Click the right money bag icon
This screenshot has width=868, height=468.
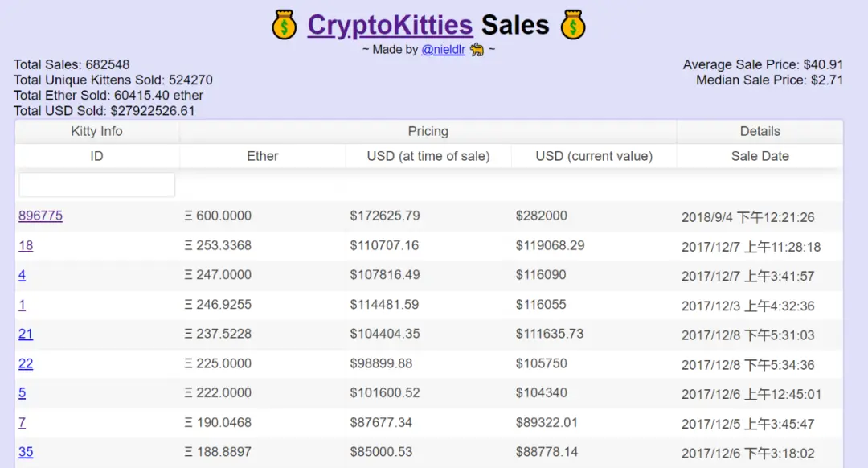point(572,25)
